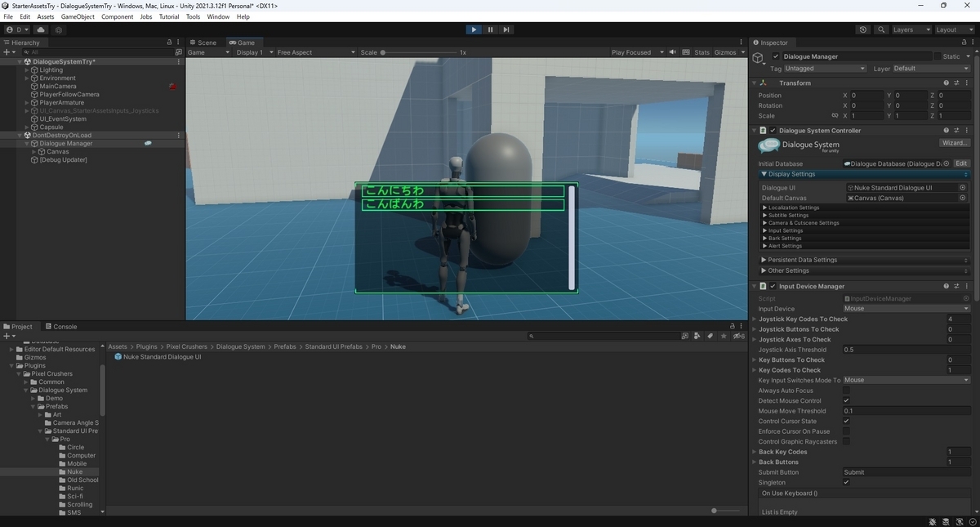Screen dimensions: 980x527
Task: Uncheck Control Cursor State
Action: 846,421
